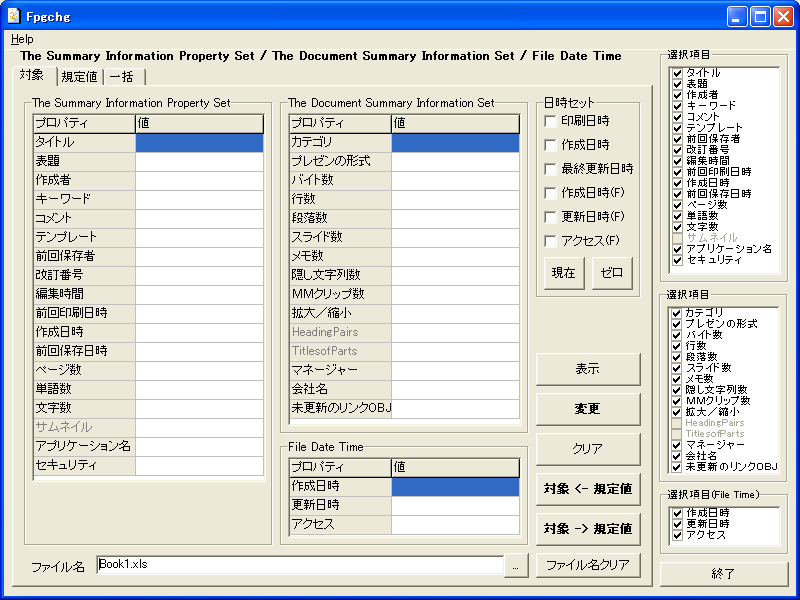Viewport: 800px width, 600px height.
Task: Select 更新日時 row in File Date Time
Action: click(405, 506)
